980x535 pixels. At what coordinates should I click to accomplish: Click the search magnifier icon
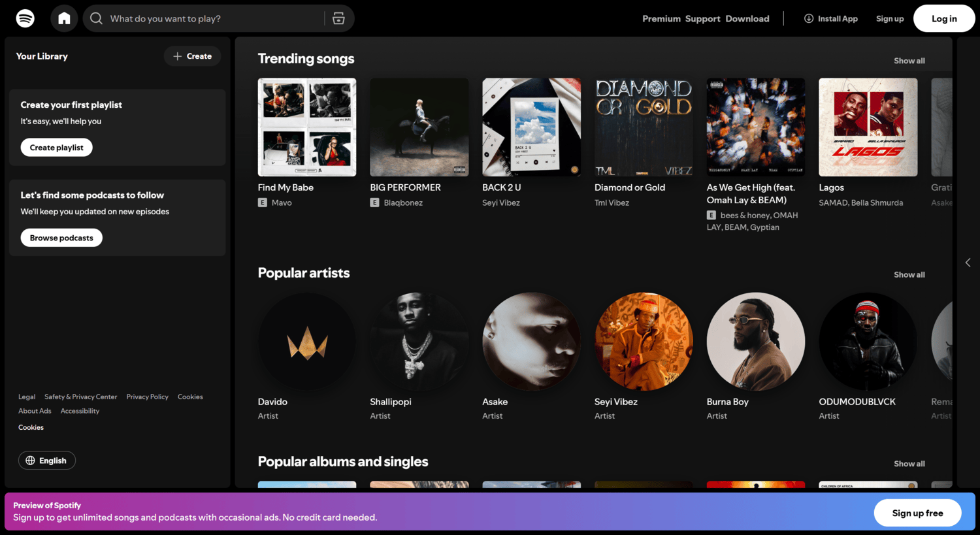tap(97, 18)
